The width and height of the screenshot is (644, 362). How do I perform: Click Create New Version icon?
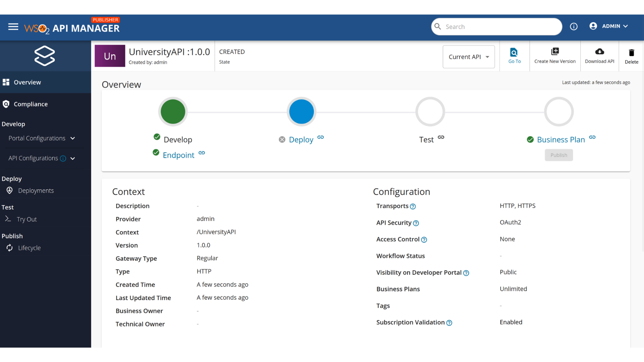(x=555, y=51)
